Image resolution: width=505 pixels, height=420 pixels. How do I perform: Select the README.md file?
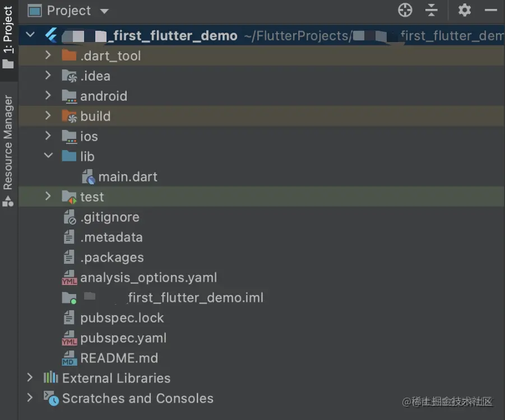tap(119, 358)
